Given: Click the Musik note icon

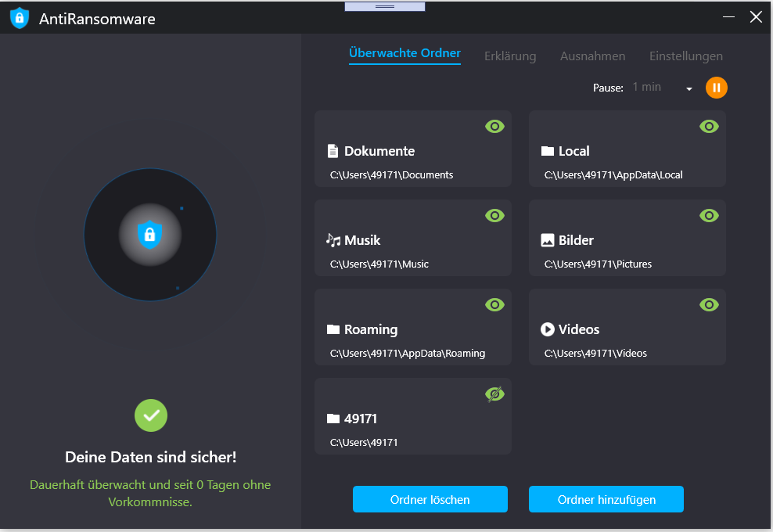Looking at the screenshot, I should tap(333, 240).
